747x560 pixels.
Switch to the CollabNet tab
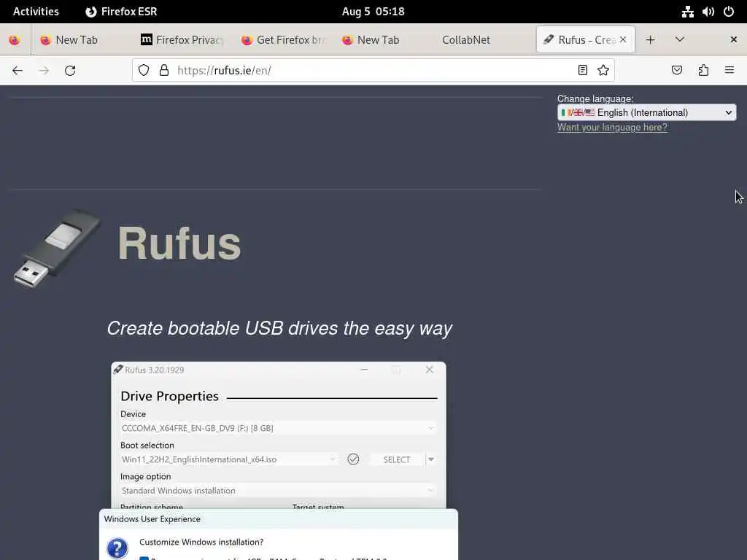point(484,40)
